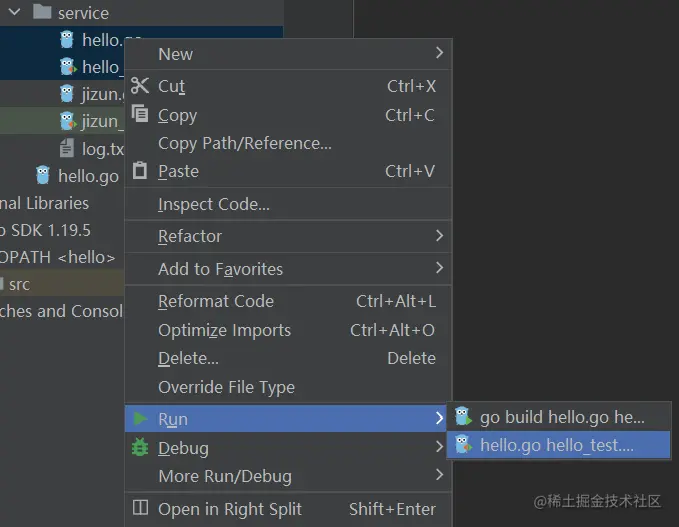Select the jizun_ test file row
Screen dimensions: 679x527
coord(62,121)
